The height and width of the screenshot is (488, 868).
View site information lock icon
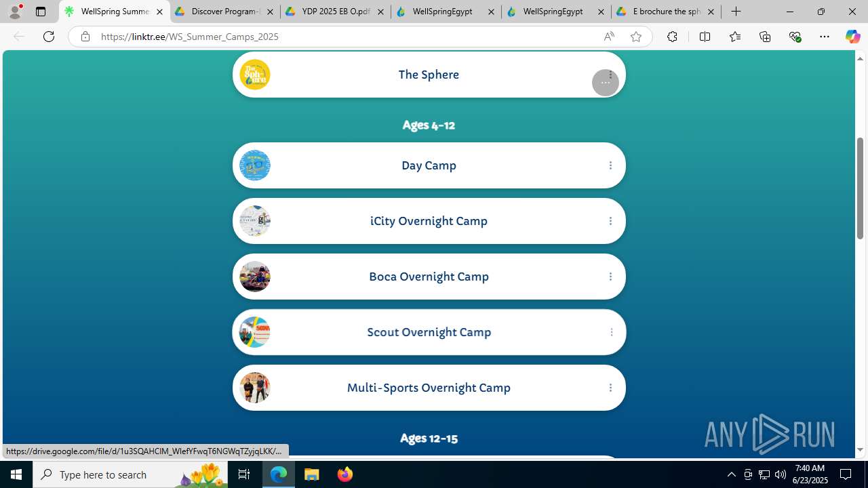pos(85,37)
